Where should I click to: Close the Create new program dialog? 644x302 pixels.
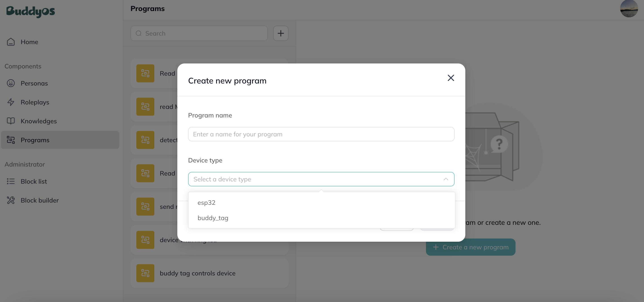[x=451, y=78]
